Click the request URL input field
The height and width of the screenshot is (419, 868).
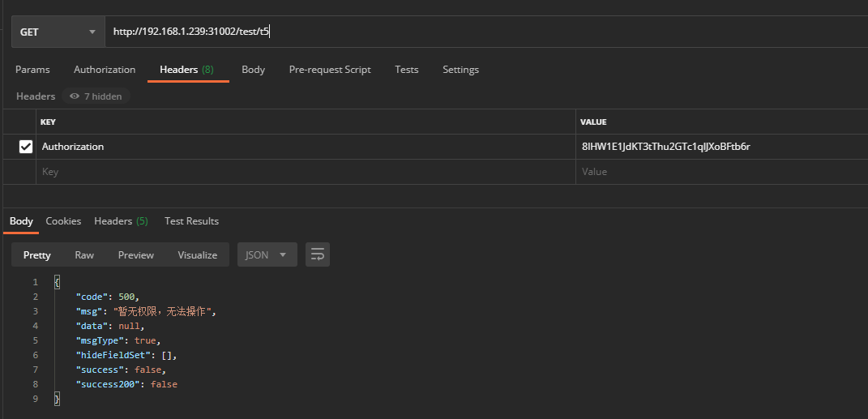pos(486,32)
